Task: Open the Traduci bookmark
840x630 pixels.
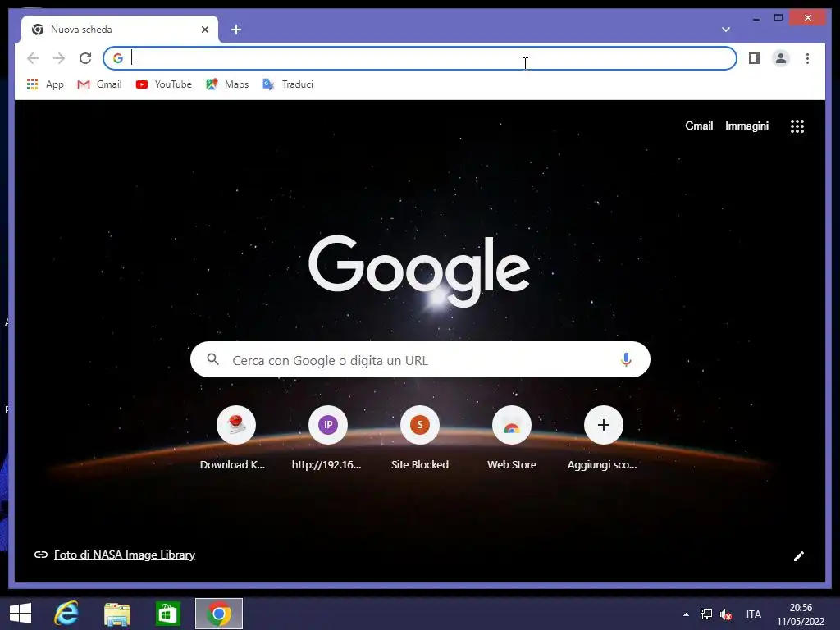Action: coord(288,84)
